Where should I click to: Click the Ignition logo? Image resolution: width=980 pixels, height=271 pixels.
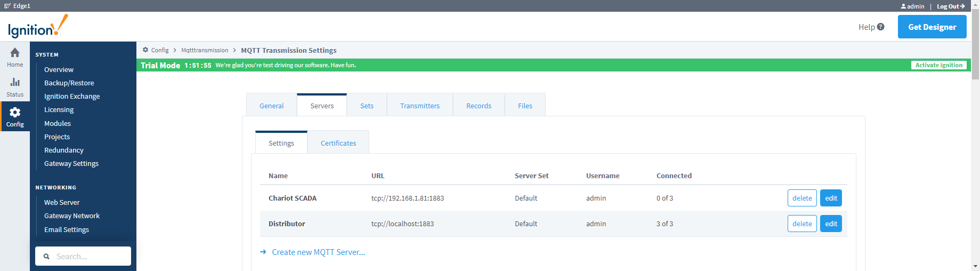[38, 27]
